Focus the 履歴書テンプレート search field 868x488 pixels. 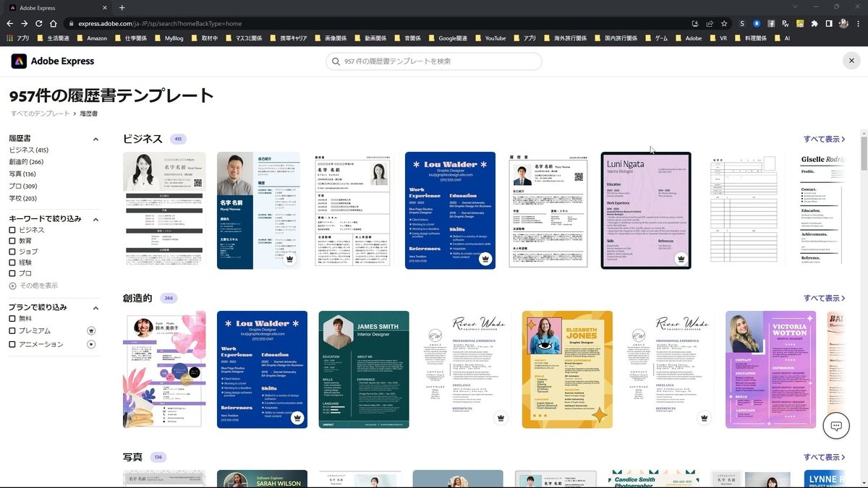tap(434, 61)
